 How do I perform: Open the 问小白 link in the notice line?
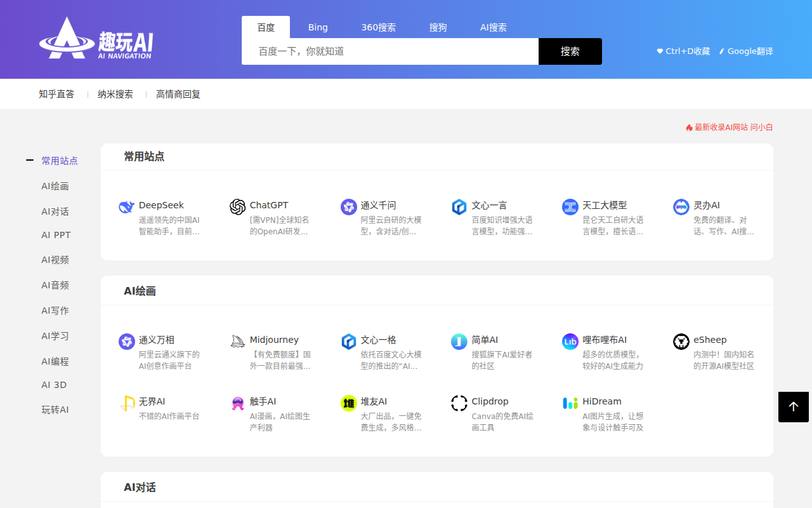[762, 128]
